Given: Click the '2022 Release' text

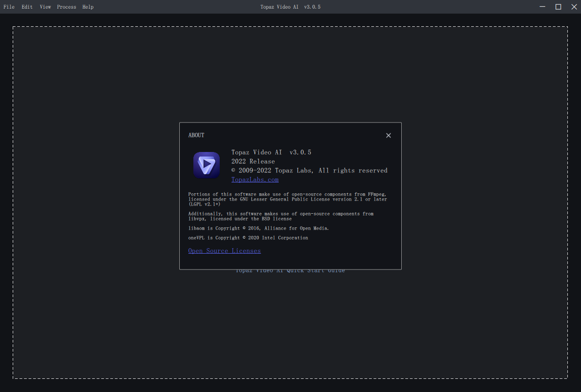Looking at the screenshot, I should point(253,162).
